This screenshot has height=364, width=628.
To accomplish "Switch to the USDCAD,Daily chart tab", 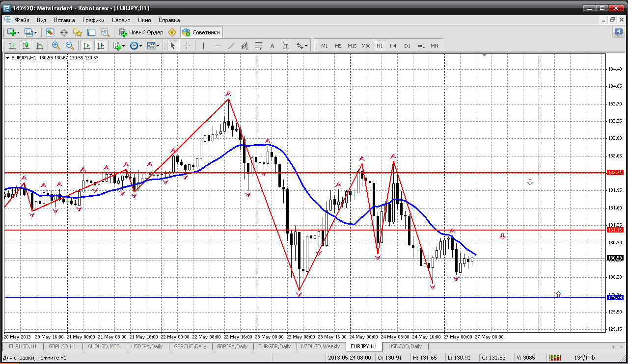I will point(405,346).
